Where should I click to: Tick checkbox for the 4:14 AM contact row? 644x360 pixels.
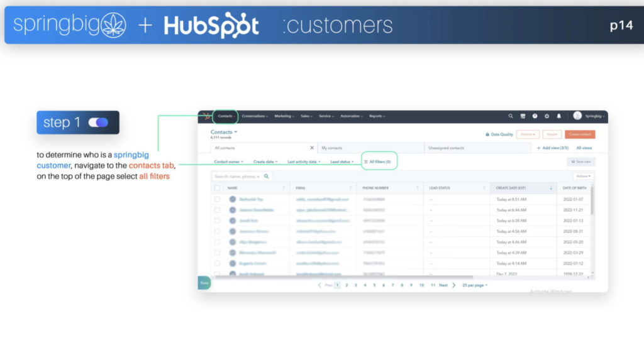(x=217, y=263)
